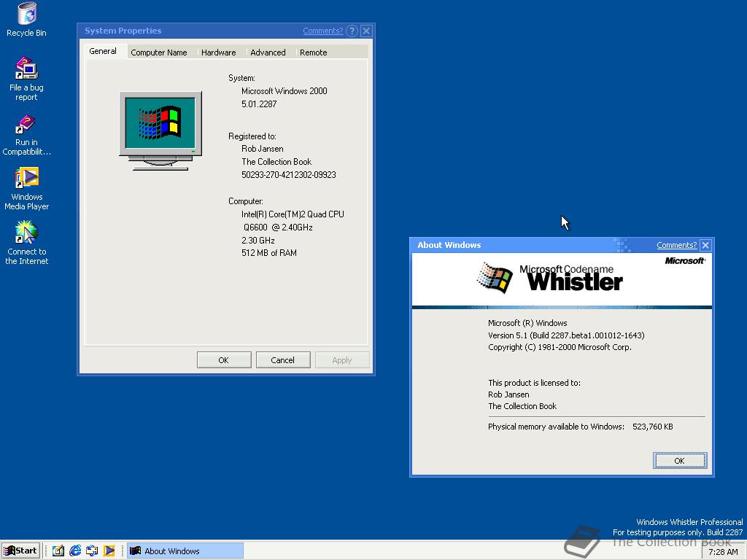Open Comments link in About Windows title bar
This screenshot has height=560, width=747.
coord(676,245)
